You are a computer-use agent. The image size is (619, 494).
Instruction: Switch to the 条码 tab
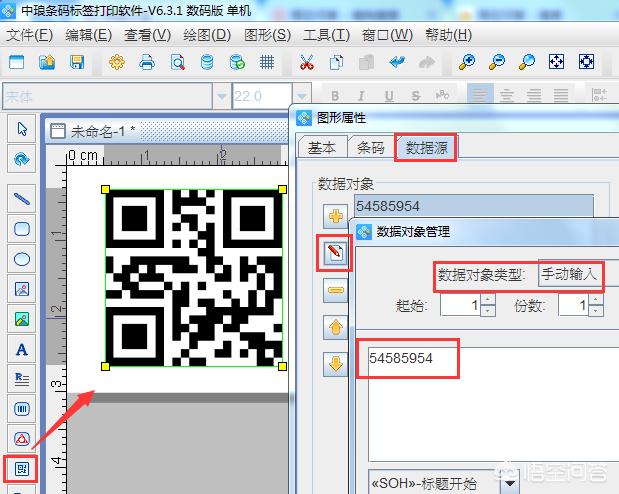pos(370,148)
